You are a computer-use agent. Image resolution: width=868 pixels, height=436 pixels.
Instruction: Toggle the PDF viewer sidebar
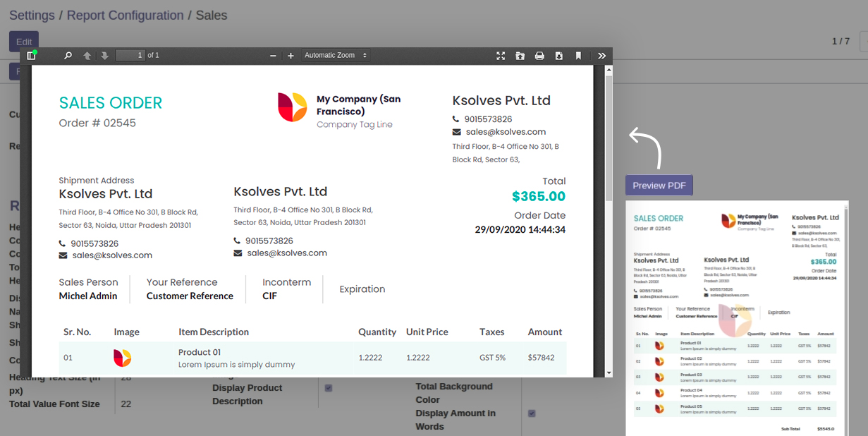31,55
